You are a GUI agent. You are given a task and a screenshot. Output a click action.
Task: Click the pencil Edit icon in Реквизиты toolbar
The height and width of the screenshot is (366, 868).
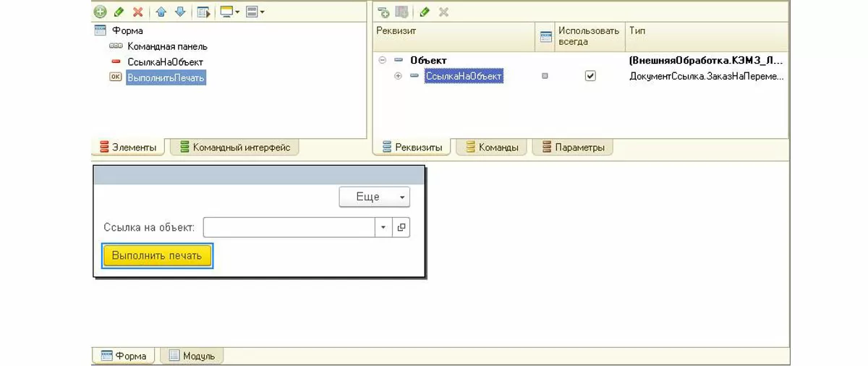[x=425, y=12]
